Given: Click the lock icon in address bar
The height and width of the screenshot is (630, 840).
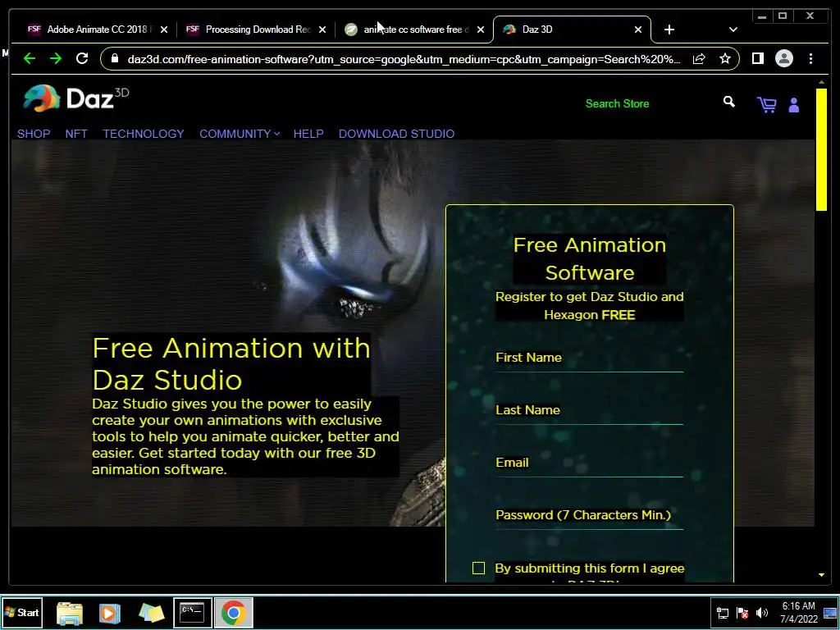Looking at the screenshot, I should pos(115,58).
